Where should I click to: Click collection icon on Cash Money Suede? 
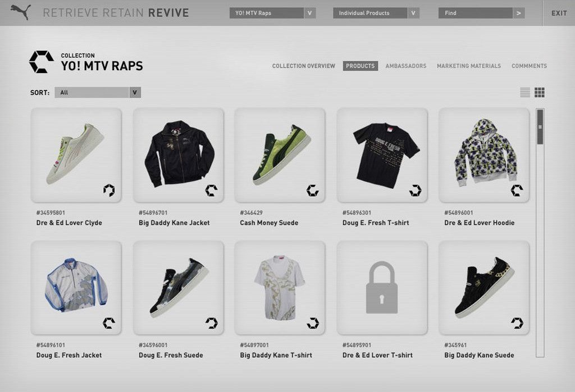312,190
